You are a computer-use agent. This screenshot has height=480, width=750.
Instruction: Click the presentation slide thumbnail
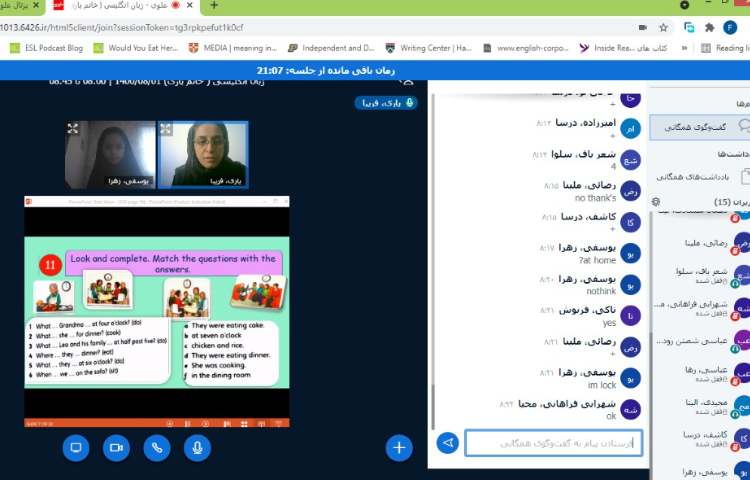pos(156,313)
